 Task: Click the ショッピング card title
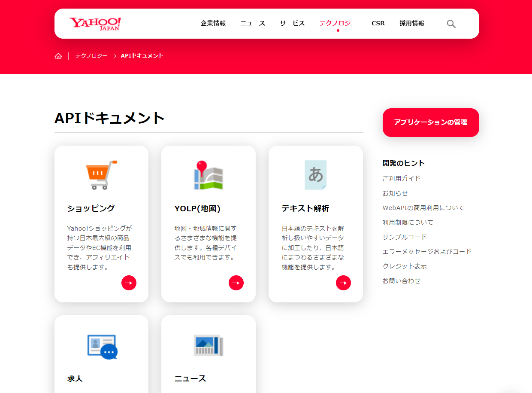pos(91,208)
